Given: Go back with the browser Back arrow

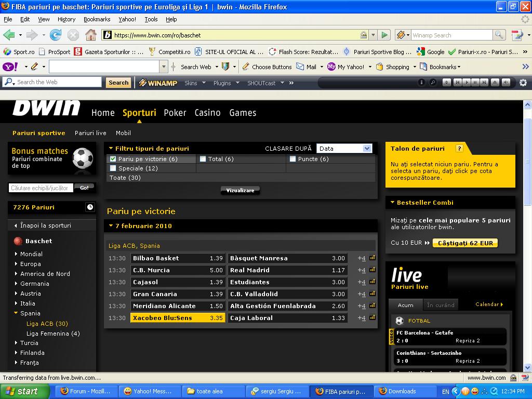Looking at the screenshot, I should [9, 35].
